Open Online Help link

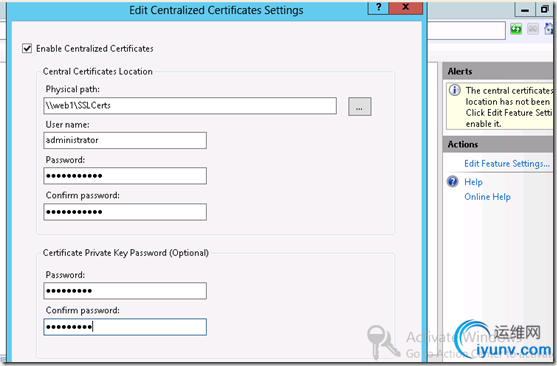[487, 197]
